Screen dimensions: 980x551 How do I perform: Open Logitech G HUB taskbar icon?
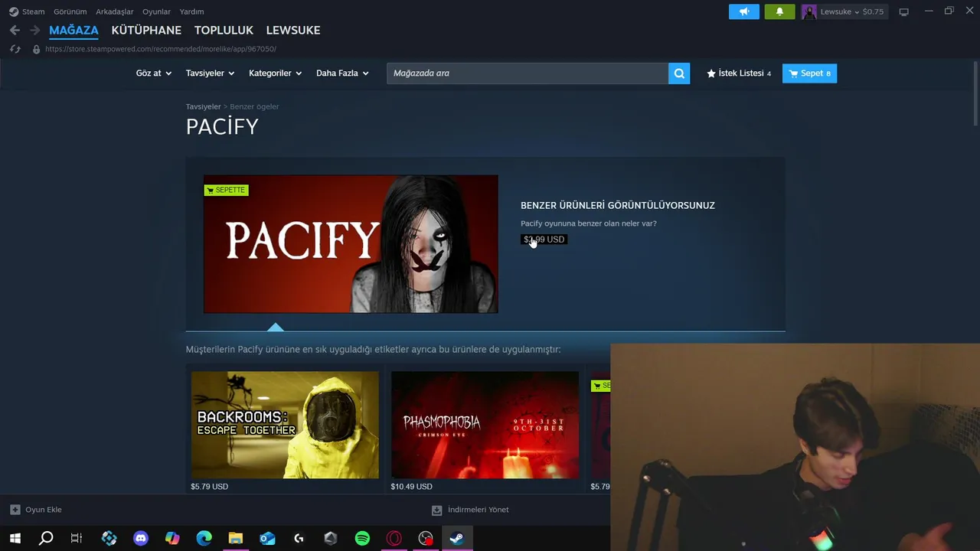coord(299,539)
